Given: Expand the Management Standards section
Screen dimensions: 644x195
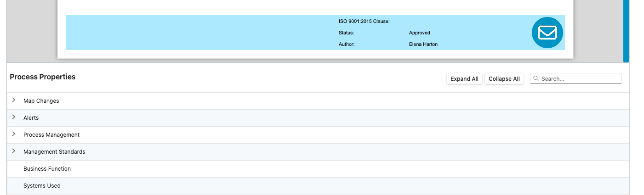Looking at the screenshot, I should (14, 151).
